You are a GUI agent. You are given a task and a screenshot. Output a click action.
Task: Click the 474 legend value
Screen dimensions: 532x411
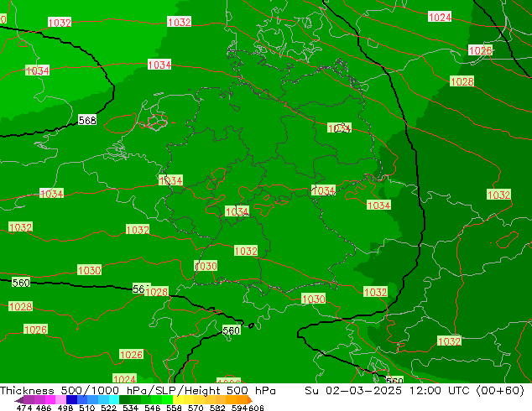click(24, 408)
